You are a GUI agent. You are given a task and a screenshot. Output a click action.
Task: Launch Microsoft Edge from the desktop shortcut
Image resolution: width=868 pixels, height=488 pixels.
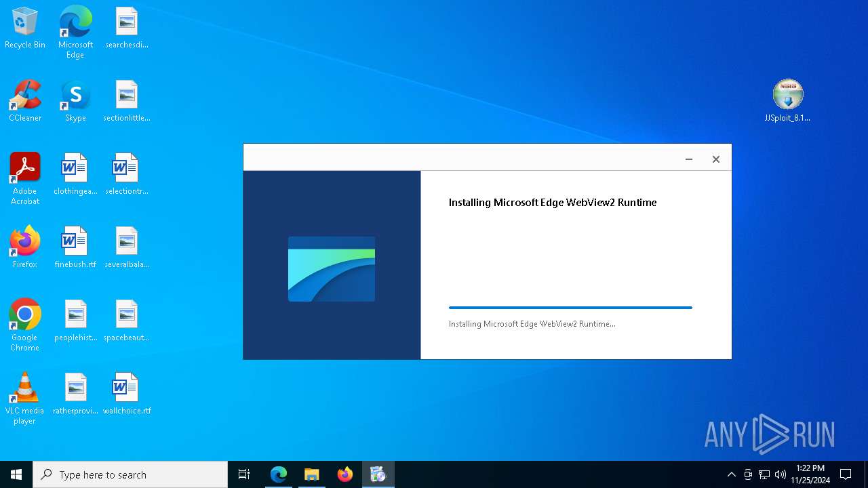point(75,32)
